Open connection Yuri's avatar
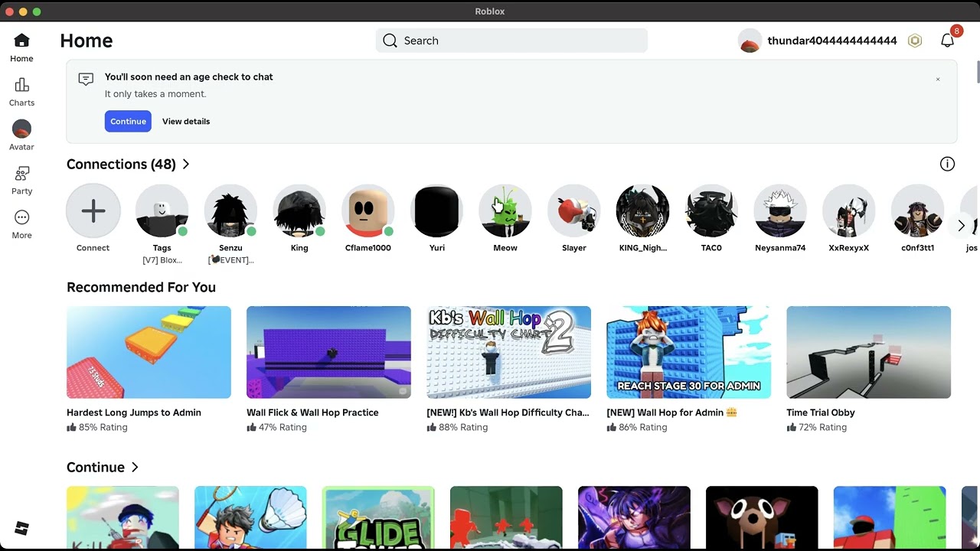The width and height of the screenshot is (980, 551). 436,210
